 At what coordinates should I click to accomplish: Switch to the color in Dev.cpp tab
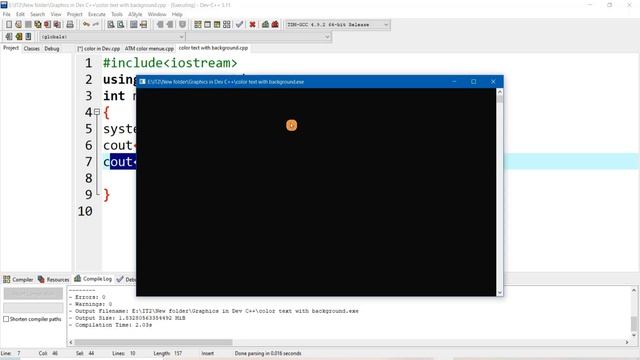99,49
